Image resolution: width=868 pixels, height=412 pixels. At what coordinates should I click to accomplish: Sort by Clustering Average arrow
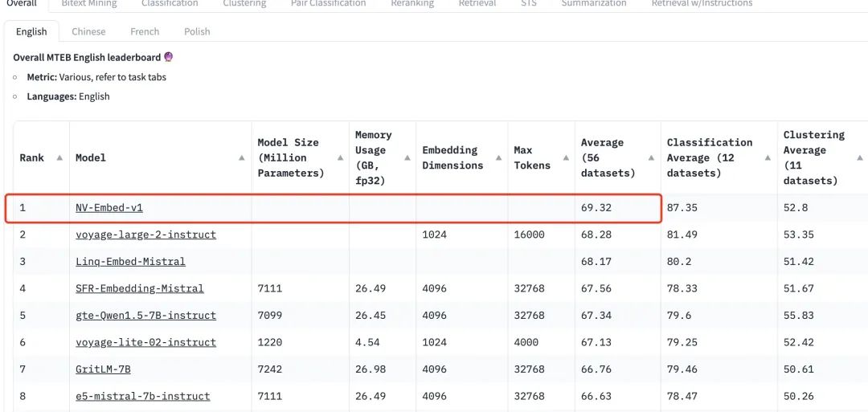(x=858, y=157)
